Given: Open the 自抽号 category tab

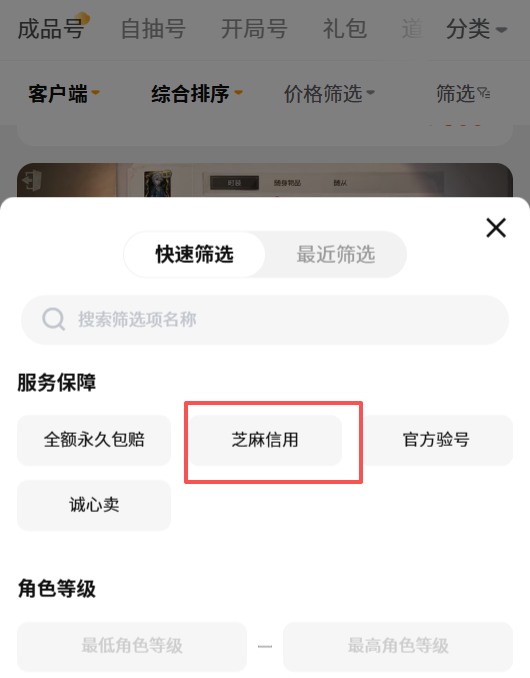Looking at the screenshot, I should coord(153,29).
